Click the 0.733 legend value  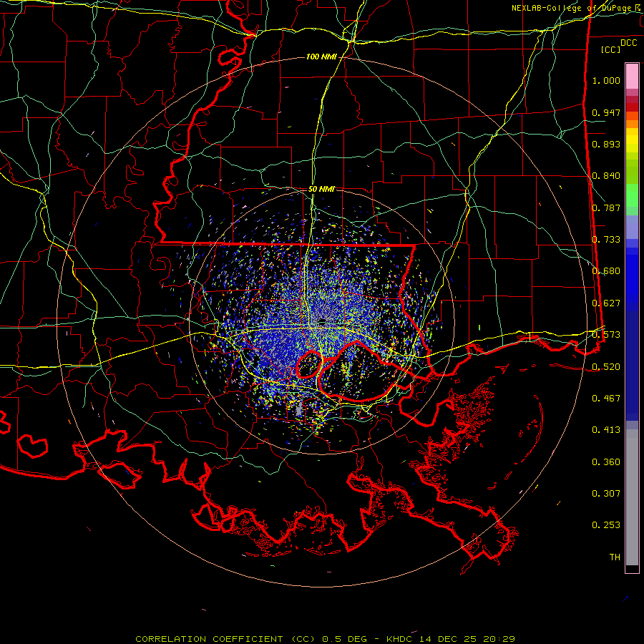(x=606, y=240)
